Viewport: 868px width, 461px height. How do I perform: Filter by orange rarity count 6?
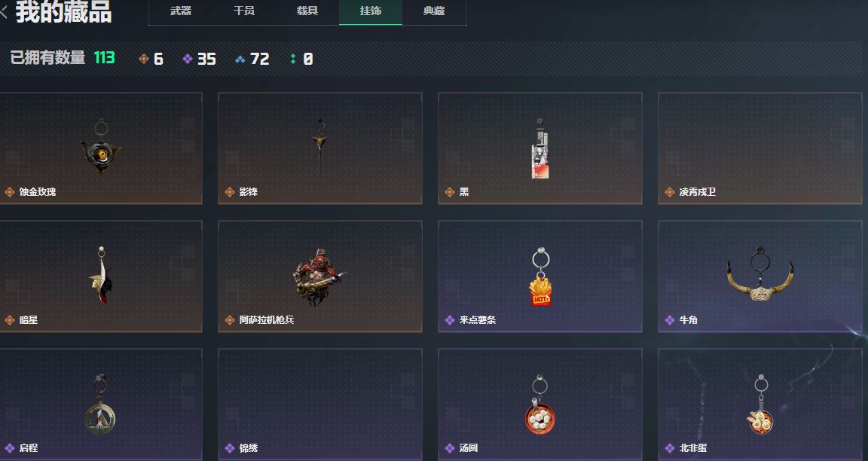pyautogui.click(x=151, y=59)
